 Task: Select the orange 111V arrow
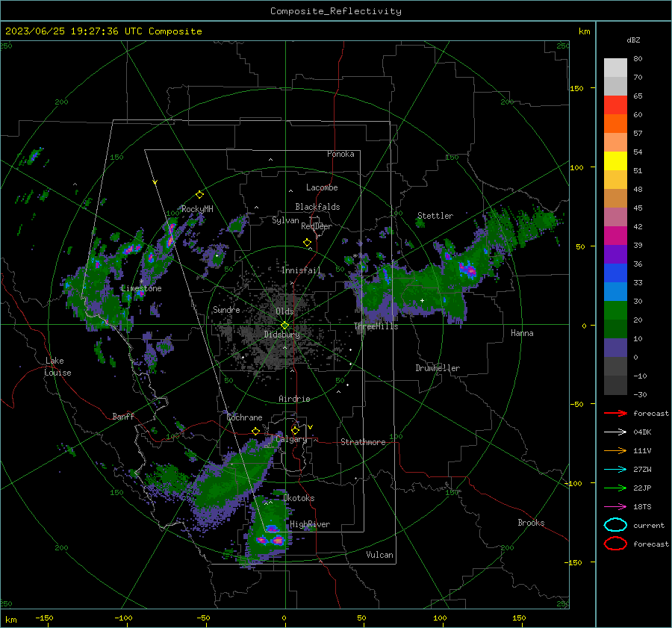[615, 450]
